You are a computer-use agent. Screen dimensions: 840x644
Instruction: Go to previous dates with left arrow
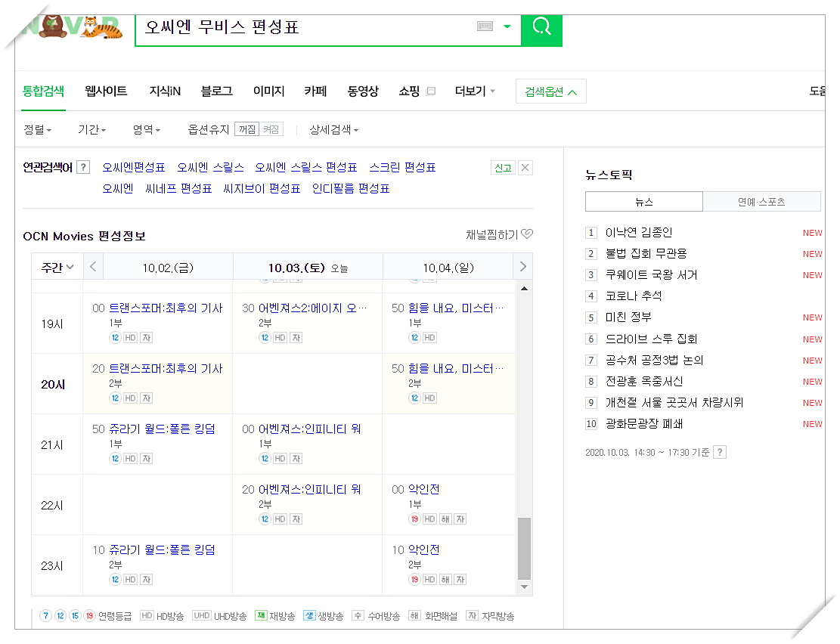point(93,267)
